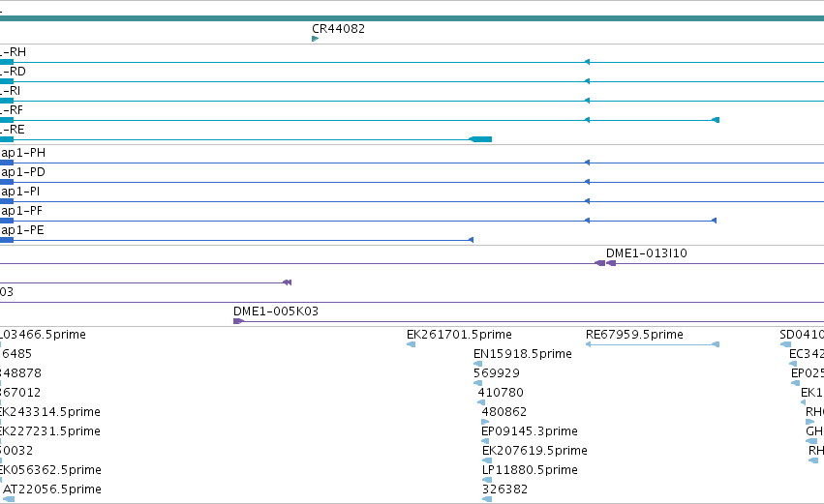Image resolution: width=824 pixels, height=504 pixels.
Task: Click the EK243314.5prime label
Action: (50, 412)
